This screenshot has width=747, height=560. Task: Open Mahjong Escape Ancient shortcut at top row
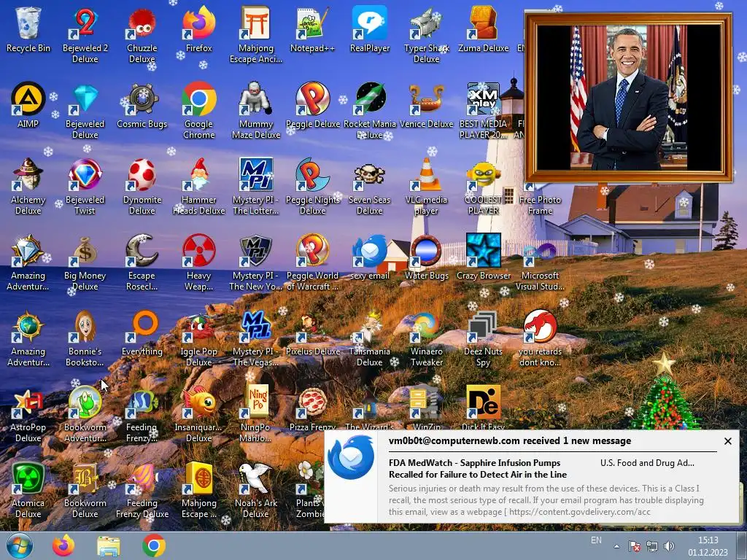256,35
